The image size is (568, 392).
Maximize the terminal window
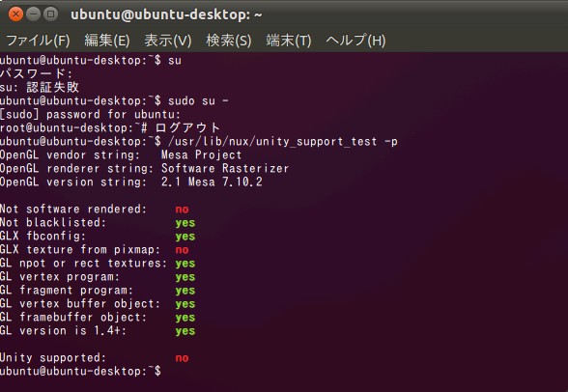[x=50, y=14]
